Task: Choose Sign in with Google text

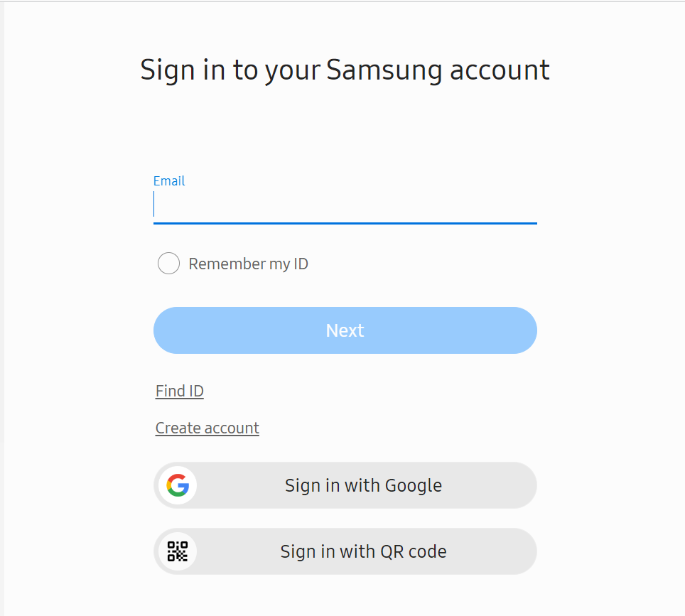Action: tap(364, 485)
